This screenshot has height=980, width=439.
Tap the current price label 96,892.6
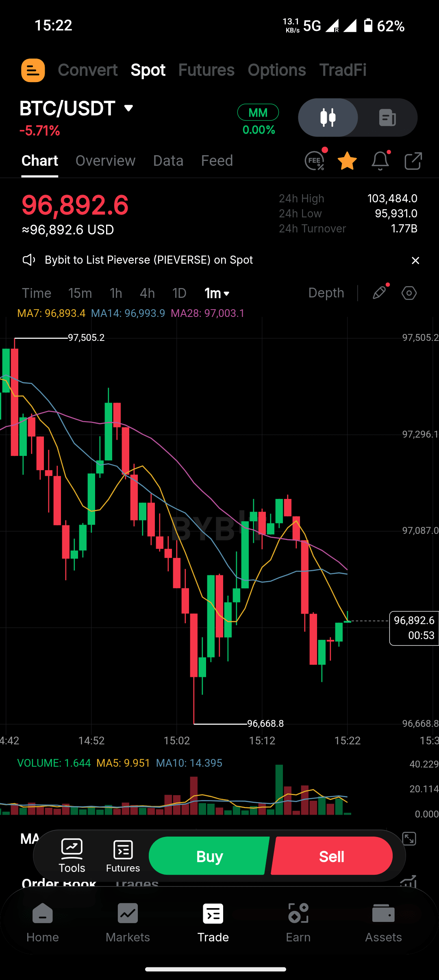click(75, 205)
